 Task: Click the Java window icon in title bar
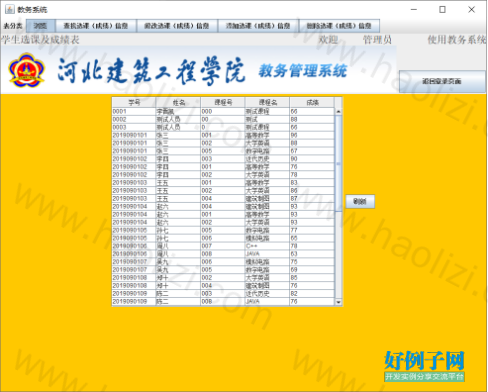click(10, 9)
